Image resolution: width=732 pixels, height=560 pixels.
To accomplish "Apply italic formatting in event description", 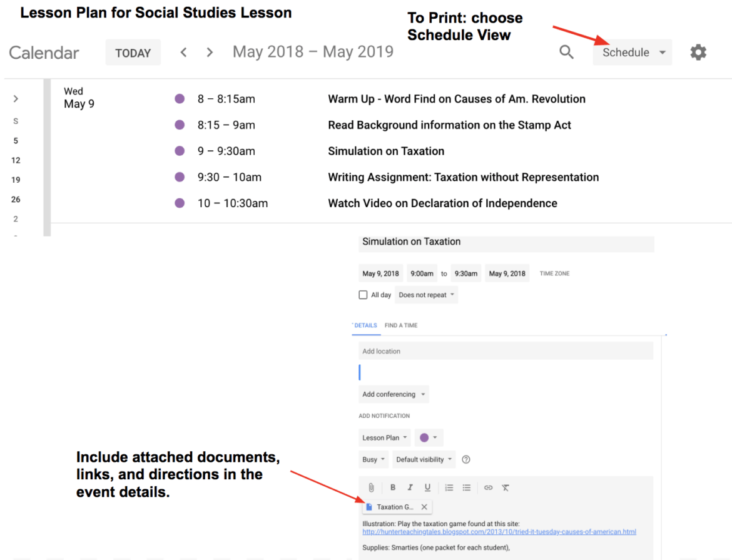I will click(411, 487).
